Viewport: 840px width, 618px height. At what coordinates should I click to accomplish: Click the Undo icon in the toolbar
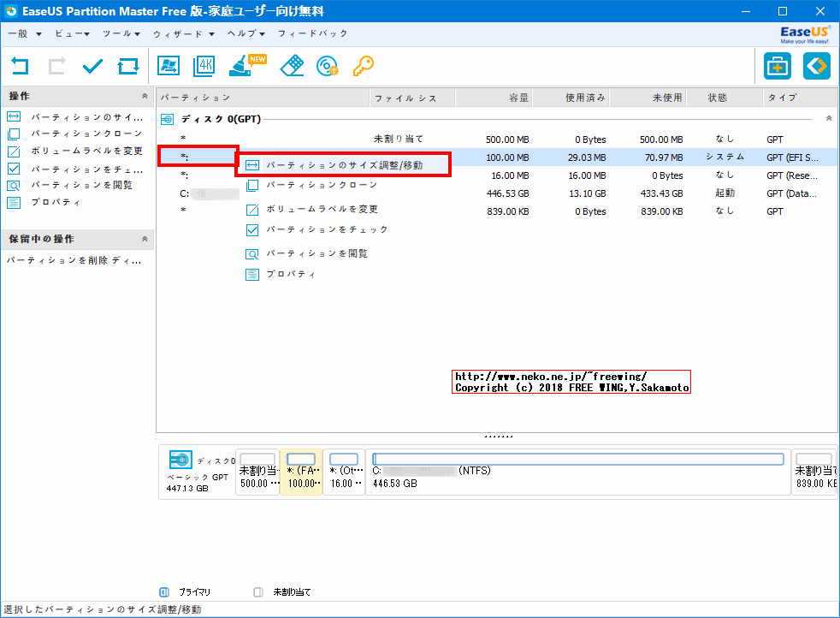[x=19, y=66]
